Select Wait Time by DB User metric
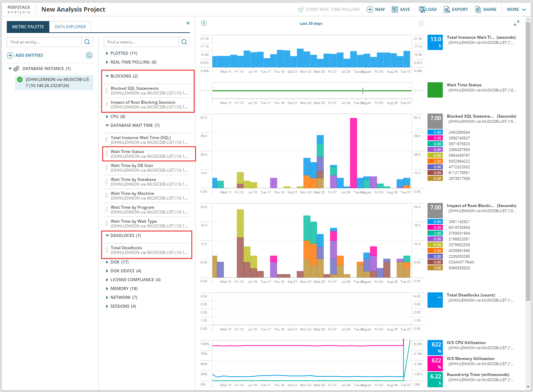This screenshot has width=533, height=392. click(147, 168)
